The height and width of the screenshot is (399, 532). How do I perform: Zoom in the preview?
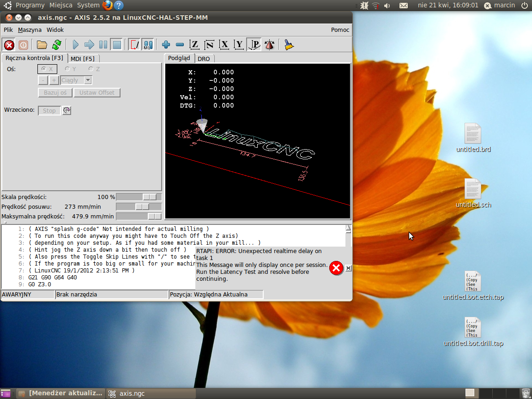point(166,45)
